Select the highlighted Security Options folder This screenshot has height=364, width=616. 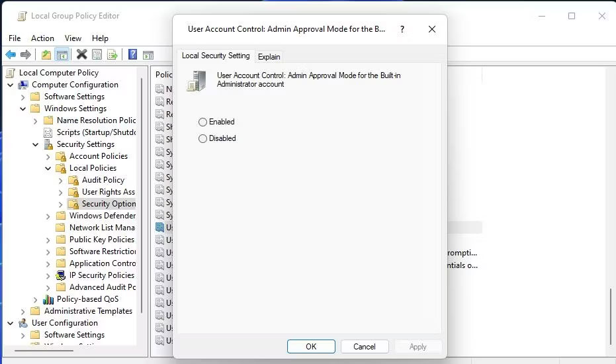(x=109, y=204)
